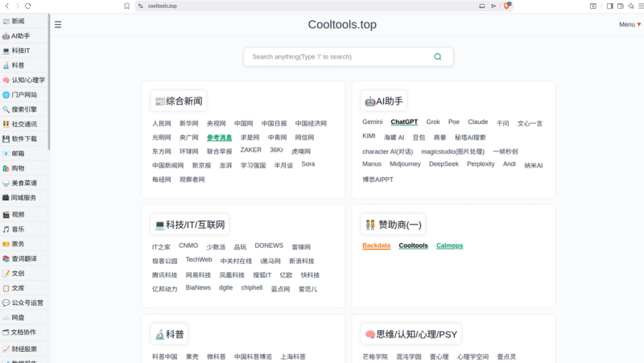Click the music note icon beside 音乐

tap(6, 229)
